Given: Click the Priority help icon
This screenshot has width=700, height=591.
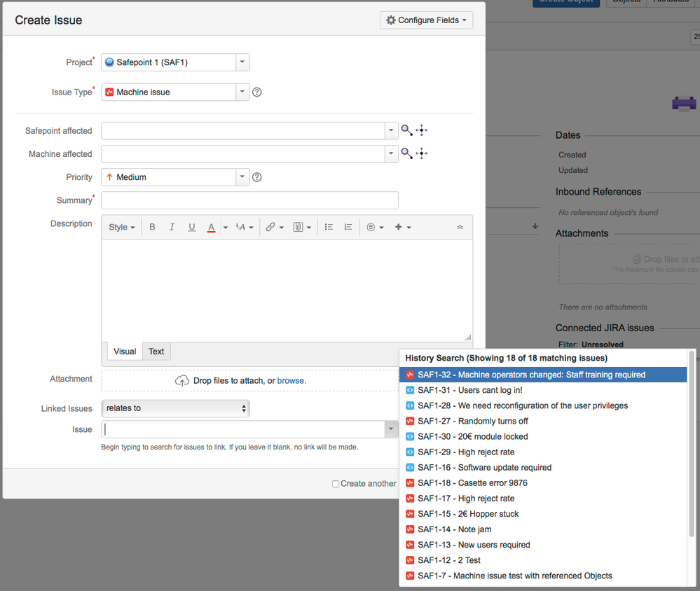Looking at the screenshot, I should click(x=256, y=177).
